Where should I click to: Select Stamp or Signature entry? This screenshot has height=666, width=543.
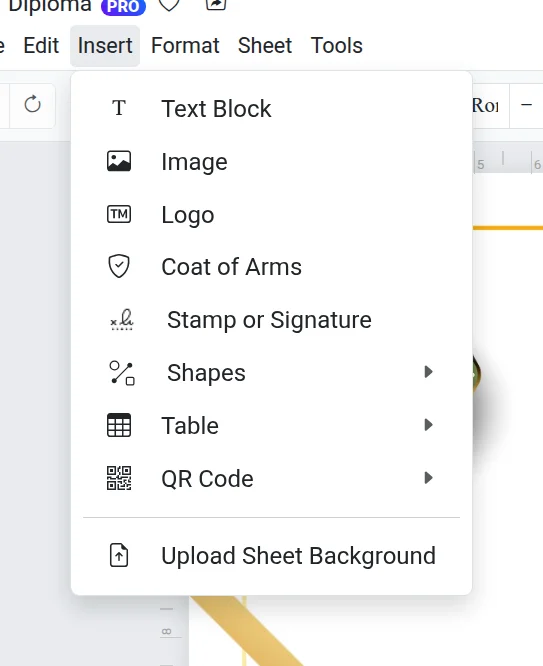tap(272, 319)
